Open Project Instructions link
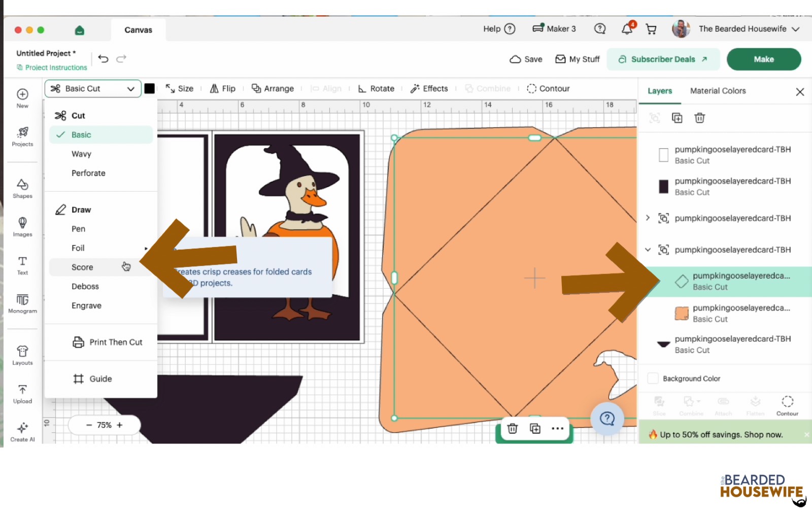Viewport: 812px width, 516px height. (52, 67)
